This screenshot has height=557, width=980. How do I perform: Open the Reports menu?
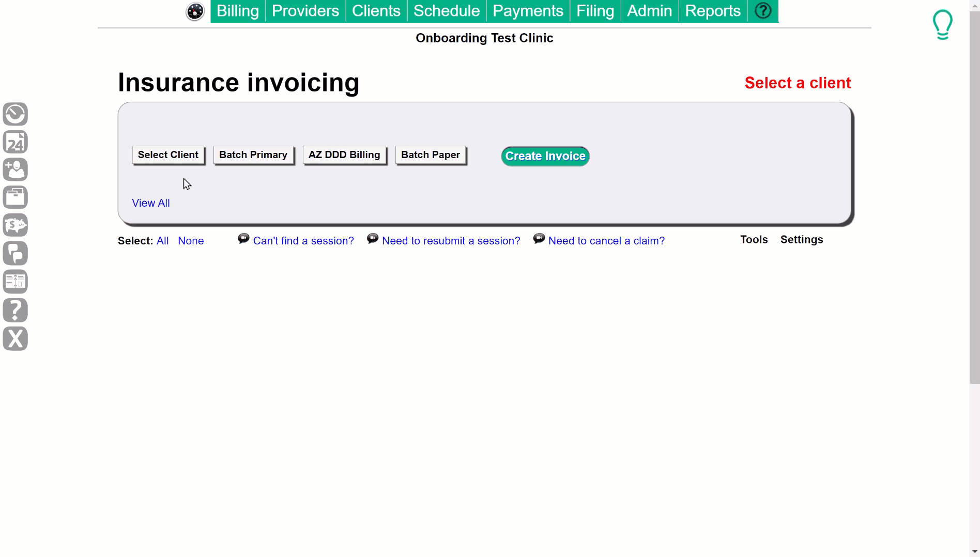point(712,11)
